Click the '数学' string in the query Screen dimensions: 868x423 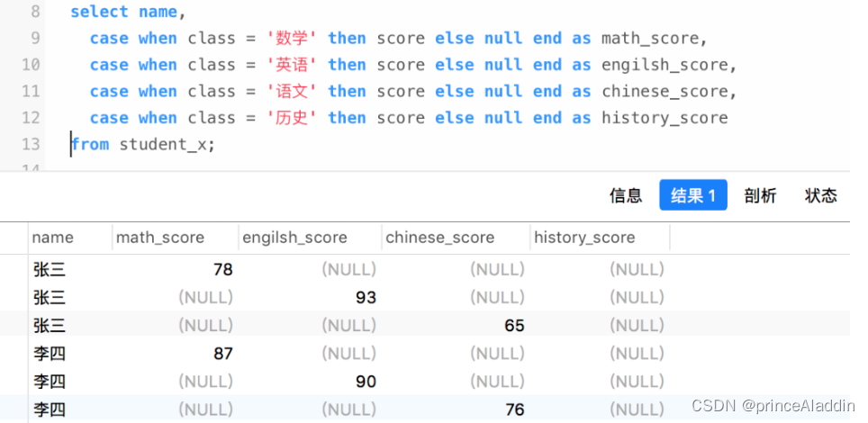[x=292, y=38]
